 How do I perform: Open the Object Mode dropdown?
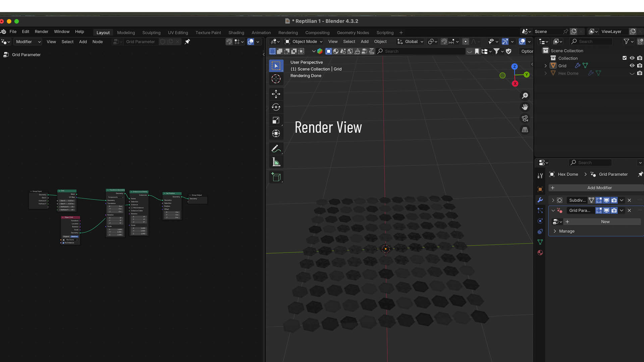(304, 42)
